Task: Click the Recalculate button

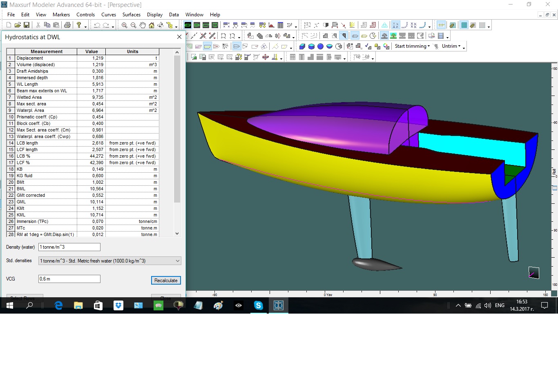Action: [x=166, y=281]
